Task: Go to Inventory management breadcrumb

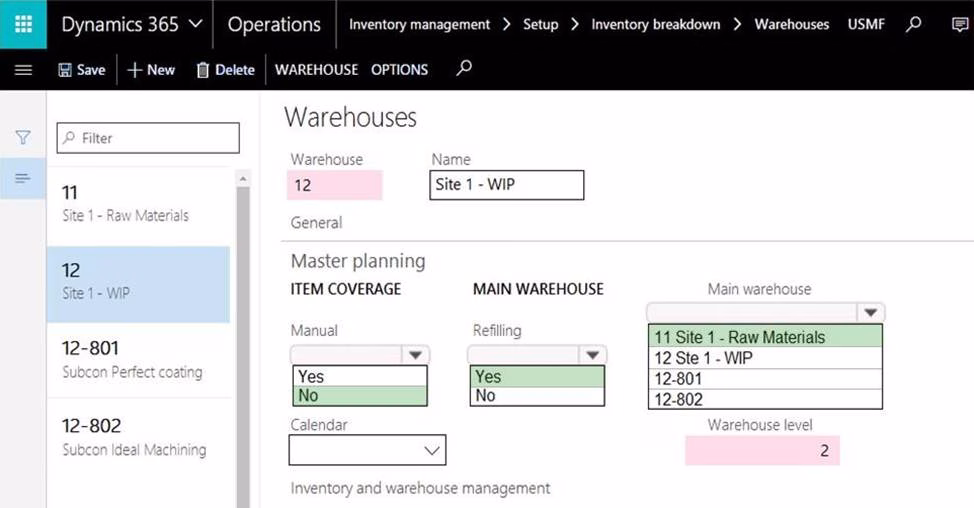Action: point(419,24)
